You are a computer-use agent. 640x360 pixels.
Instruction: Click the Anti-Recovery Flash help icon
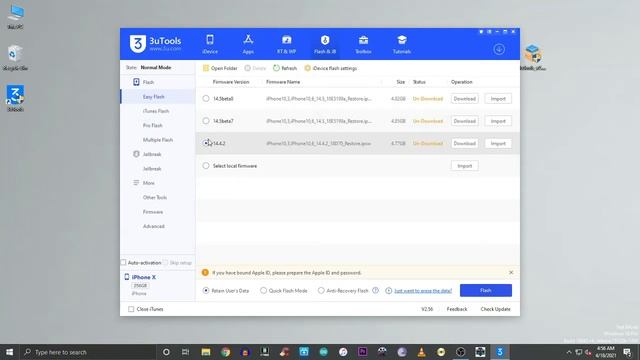pyautogui.click(x=376, y=290)
